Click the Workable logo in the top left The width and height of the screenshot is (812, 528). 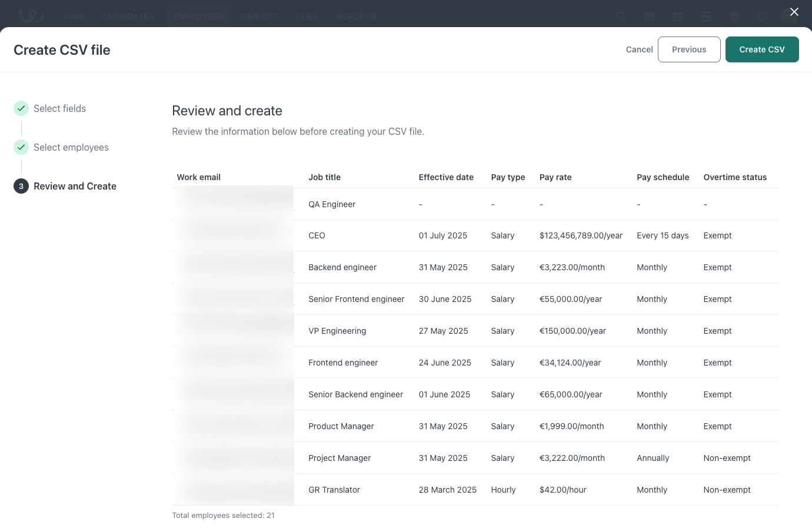(x=31, y=16)
